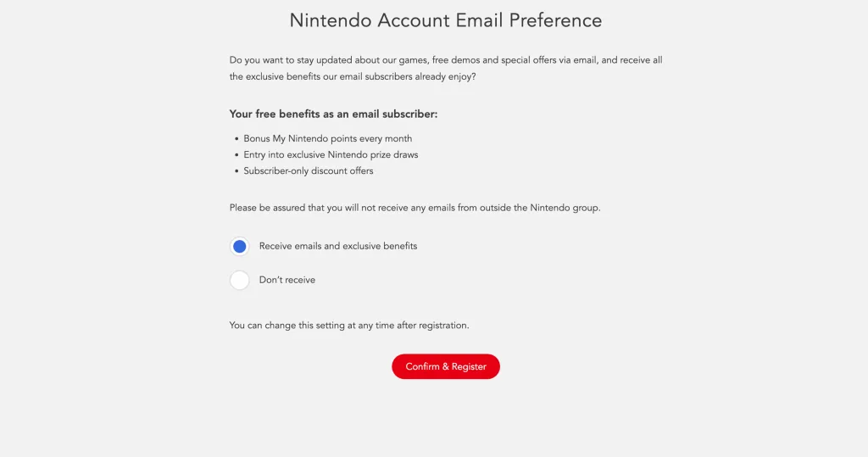
Task: Click the word "Register" on the red button
Action: point(469,367)
